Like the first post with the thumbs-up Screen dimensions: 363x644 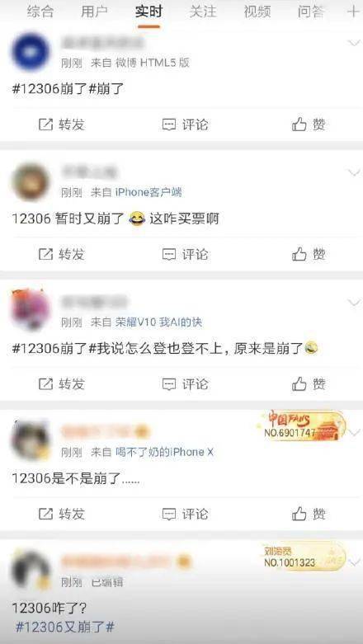coord(309,124)
